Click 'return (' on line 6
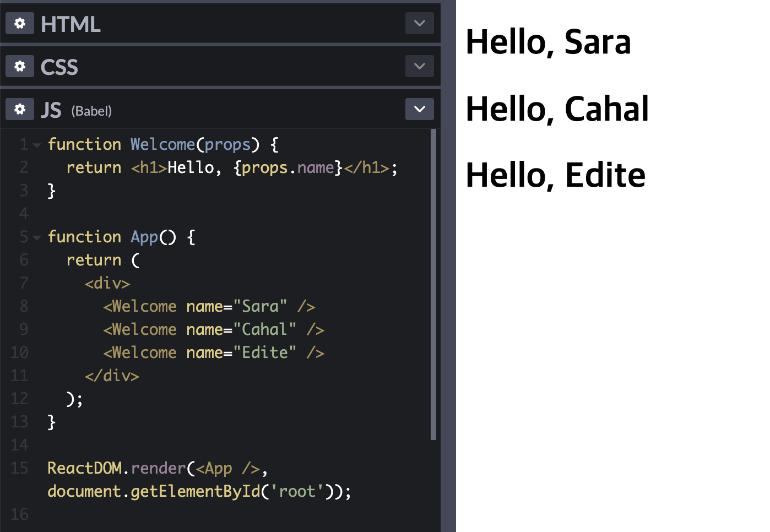770x532 pixels. [x=103, y=260]
